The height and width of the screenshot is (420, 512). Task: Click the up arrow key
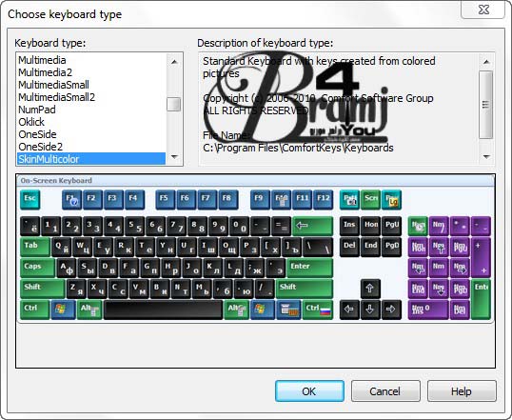[x=370, y=289]
